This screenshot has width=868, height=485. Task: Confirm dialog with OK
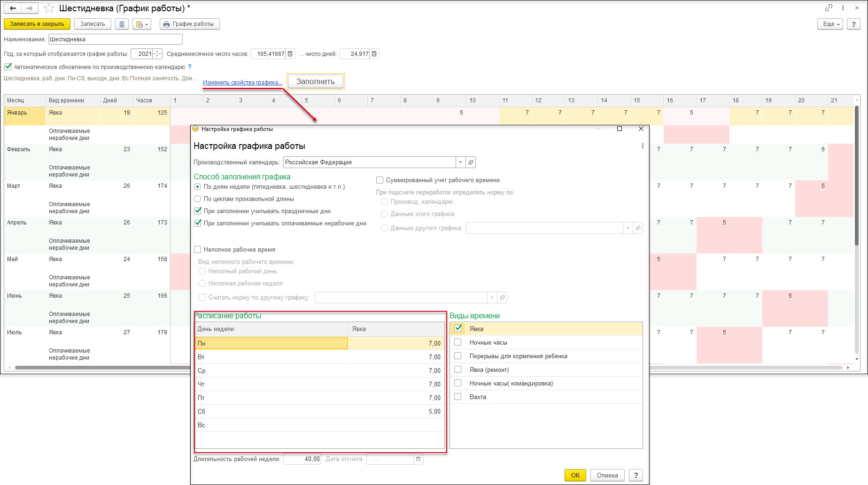coord(575,475)
